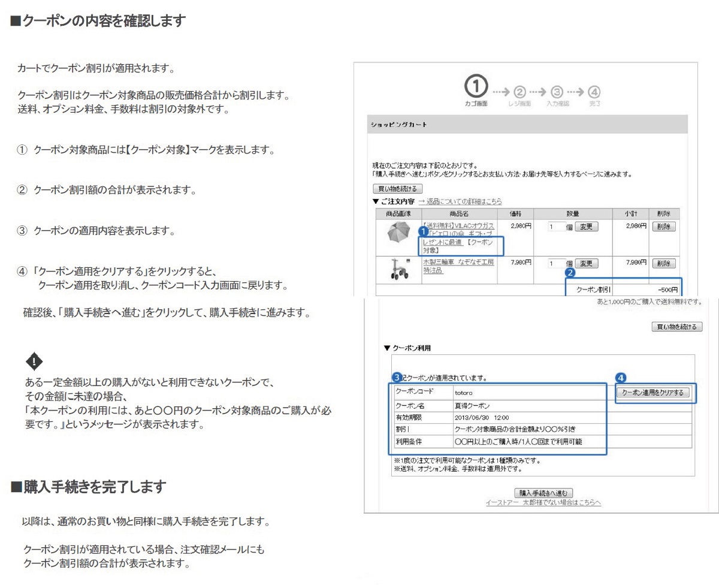Viewport: 719px width, 588px height.
Task: Open the 返品についての詳細はこちら link
Action: pyautogui.click(x=460, y=201)
